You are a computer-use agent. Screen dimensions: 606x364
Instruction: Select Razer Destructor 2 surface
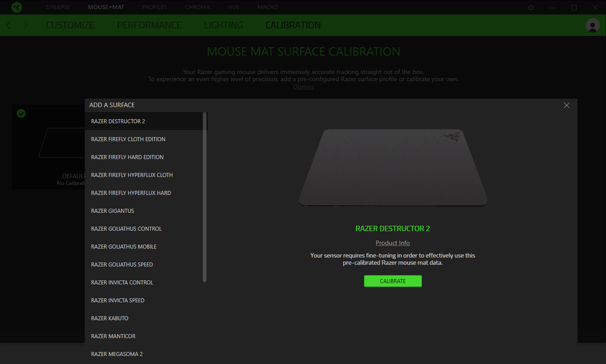(x=144, y=121)
